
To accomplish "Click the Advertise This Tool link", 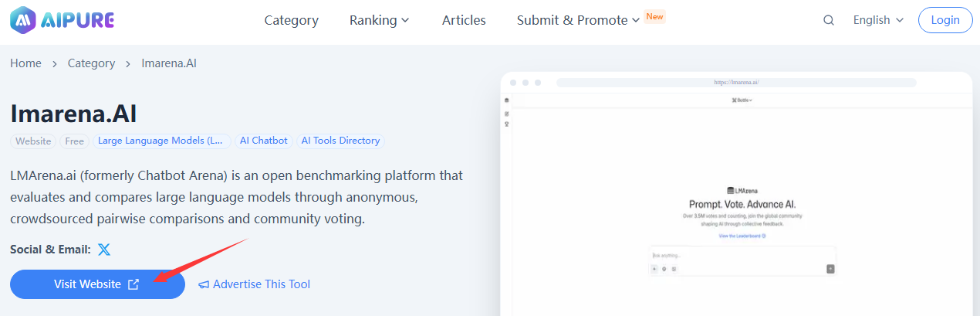I will pyautogui.click(x=254, y=284).
